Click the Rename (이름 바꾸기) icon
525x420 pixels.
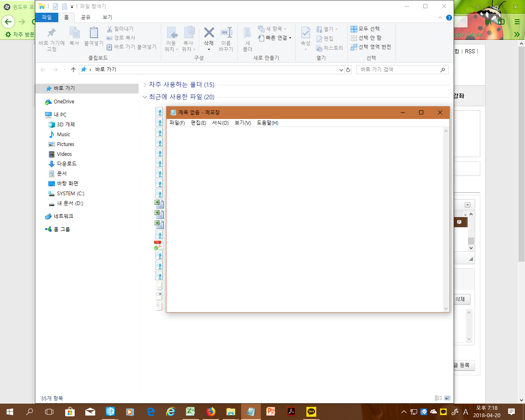click(226, 32)
